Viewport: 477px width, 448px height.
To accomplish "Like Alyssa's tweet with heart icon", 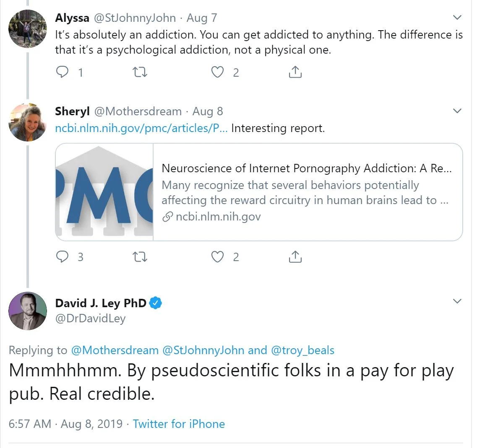I will point(217,72).
